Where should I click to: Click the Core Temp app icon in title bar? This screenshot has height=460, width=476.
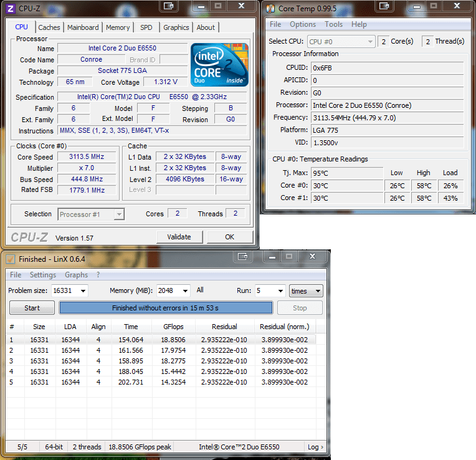pos(270,9)
